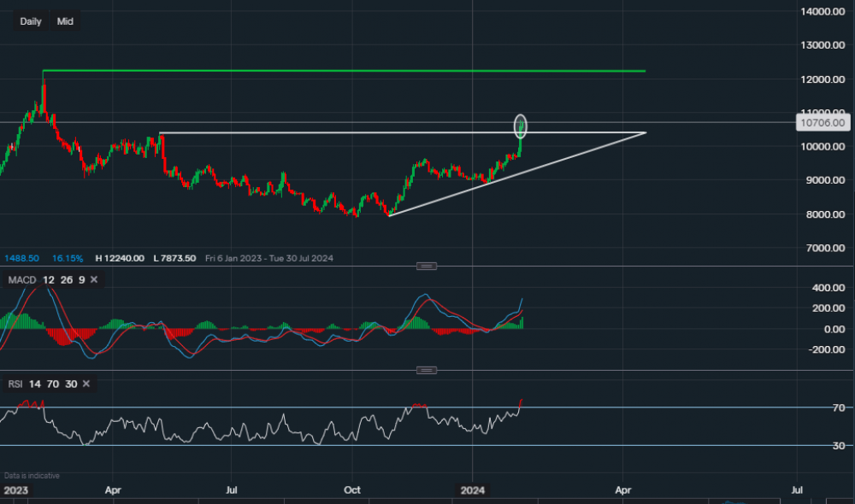Grab the resize handle above RSI panel
This screenshot has height=504, width=855.
click(x=426, y=370)
